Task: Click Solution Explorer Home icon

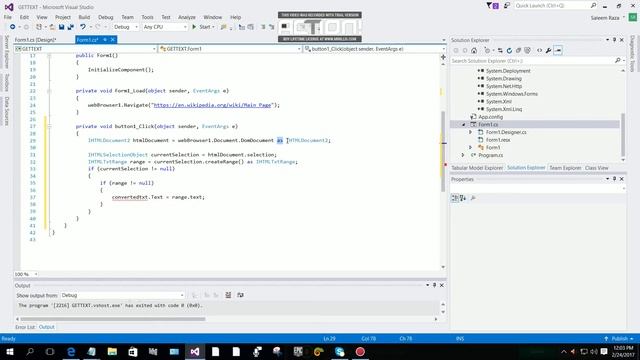Action: 474,51
